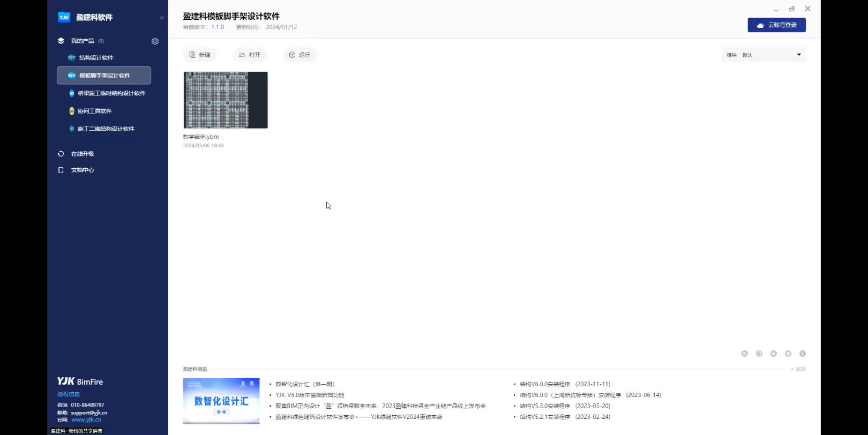The height and width of the screenshot is (435, 868).
Task: Close the YJK launcher window
Action: point(807,9)
